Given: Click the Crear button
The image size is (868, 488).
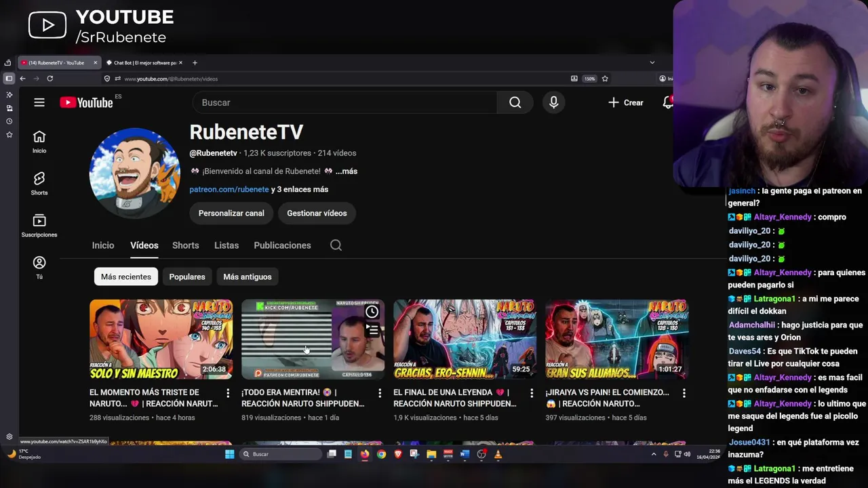Looking at the screenshot, I should click(x=626, y=102).
